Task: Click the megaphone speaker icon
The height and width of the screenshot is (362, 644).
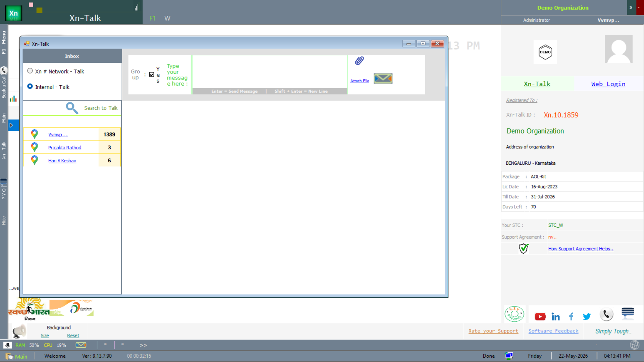Action: pos(19,331)
